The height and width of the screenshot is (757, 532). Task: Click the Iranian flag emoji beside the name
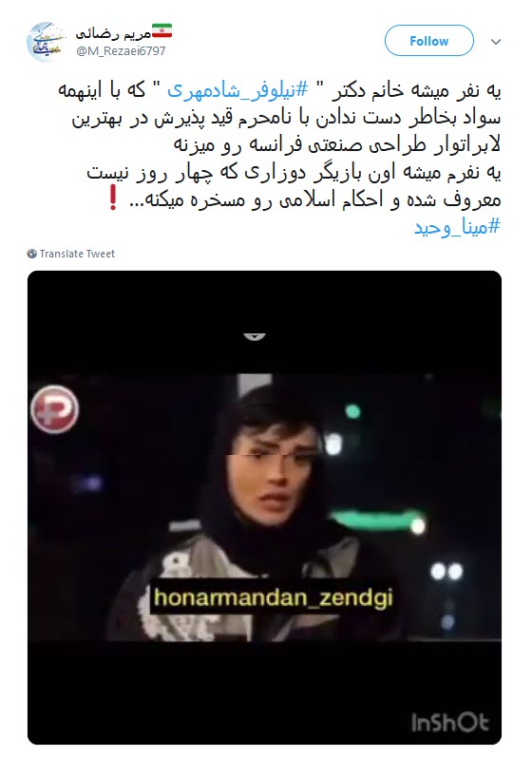[161, 31]
